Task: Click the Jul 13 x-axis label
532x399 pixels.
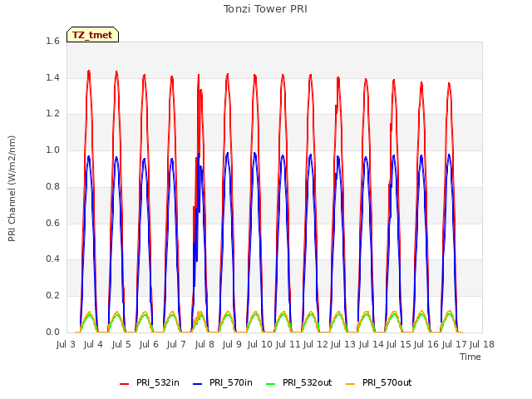Action: pos(343,344)
